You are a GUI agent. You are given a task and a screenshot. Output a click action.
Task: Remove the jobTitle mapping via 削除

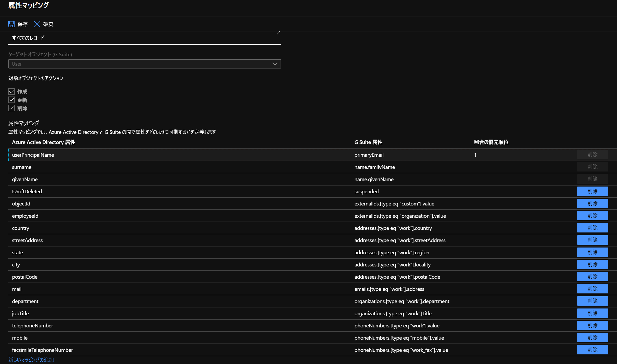coord(592,313)
